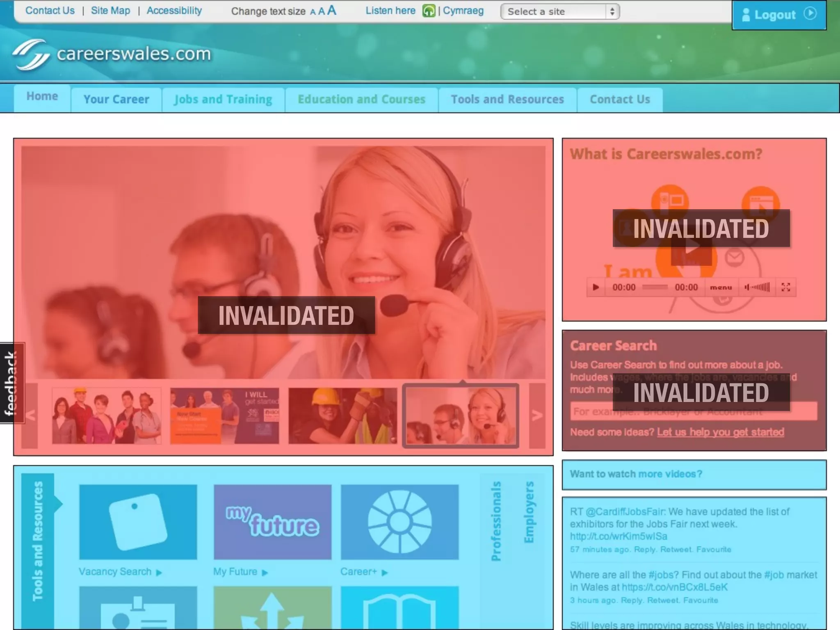This screenshot has height=630, width=840.
Task: Open the My Future tile
Action: tap(272, 522)
